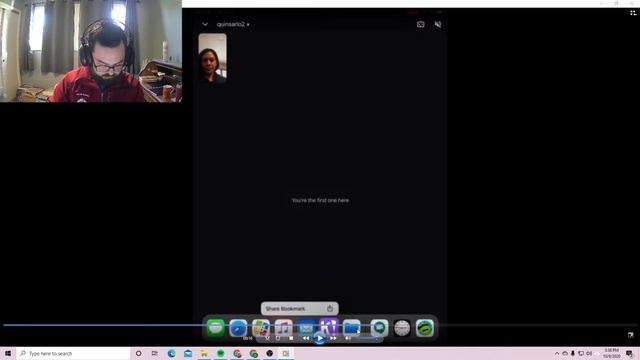Screen dimensions: 640x360
Task: Open the green swirl app at dock end
Action: point(424,328)
